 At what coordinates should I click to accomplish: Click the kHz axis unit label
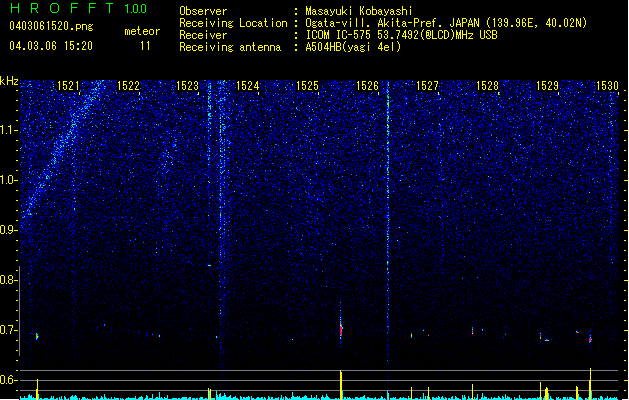point(9,81)
